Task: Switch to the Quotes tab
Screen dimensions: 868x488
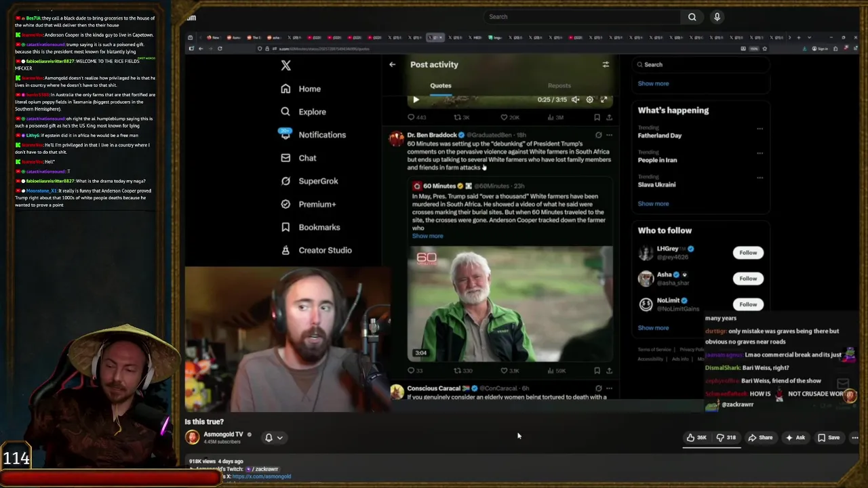Action: (x=441, y=85)
